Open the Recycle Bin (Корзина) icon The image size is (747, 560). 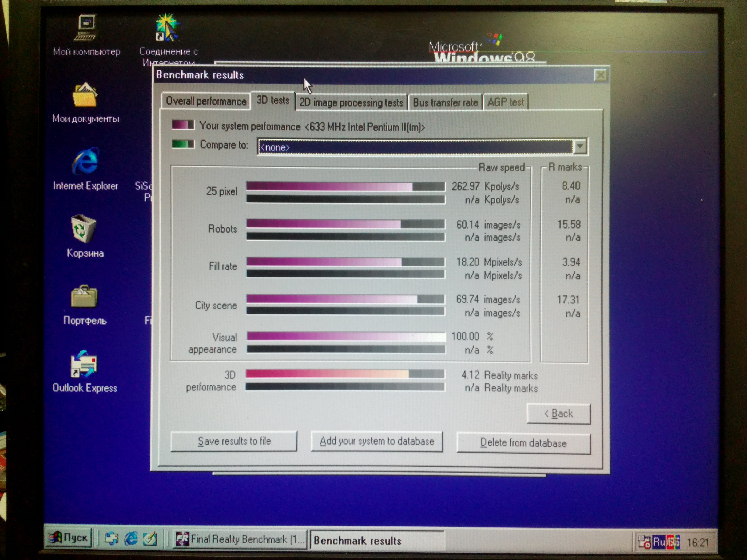pos(84,229)
